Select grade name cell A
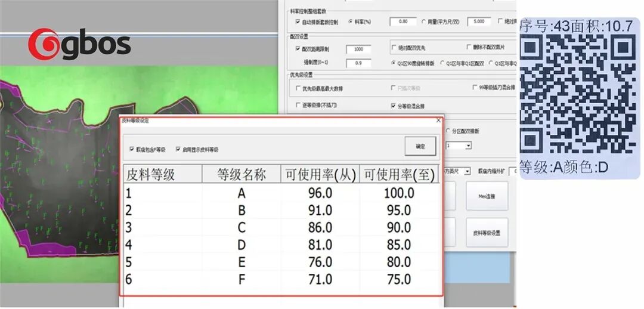The image size is (644, 309). point(241,193)
